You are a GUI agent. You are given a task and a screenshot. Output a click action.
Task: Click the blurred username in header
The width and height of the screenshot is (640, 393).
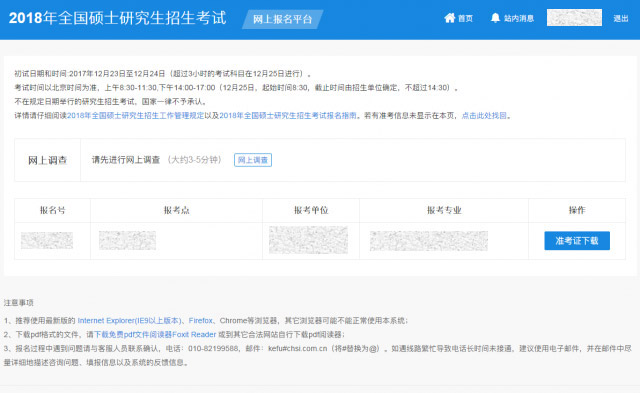(574, 18)
